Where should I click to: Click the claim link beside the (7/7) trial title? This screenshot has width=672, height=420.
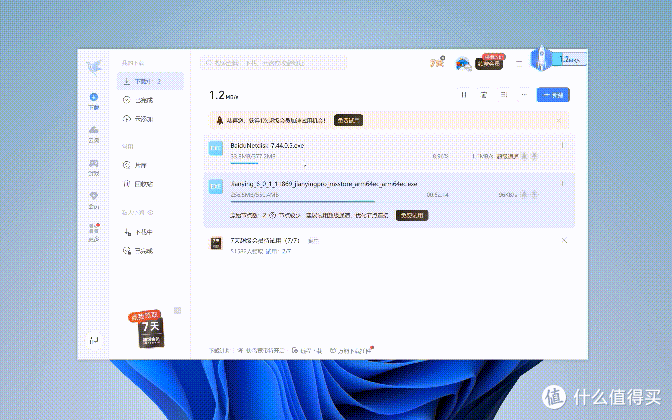coord(313,241)
